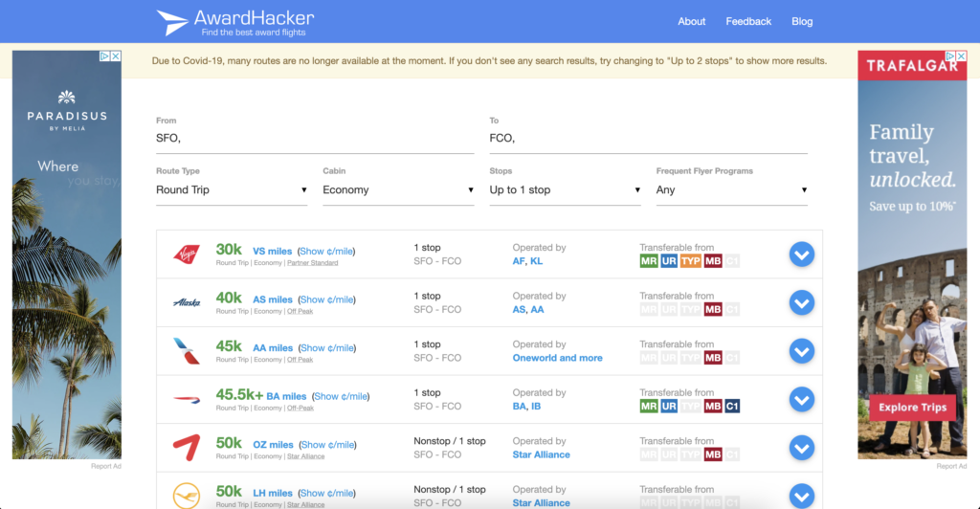Open the Stops dropdown
The width and height of the screenshot is (980, 509).
(x=565, y=189)
